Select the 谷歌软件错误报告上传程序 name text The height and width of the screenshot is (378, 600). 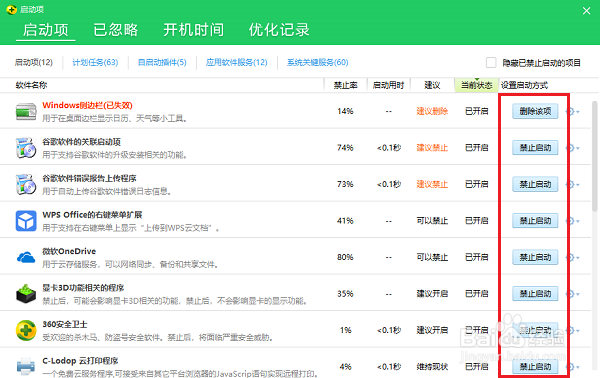[89, 178]
